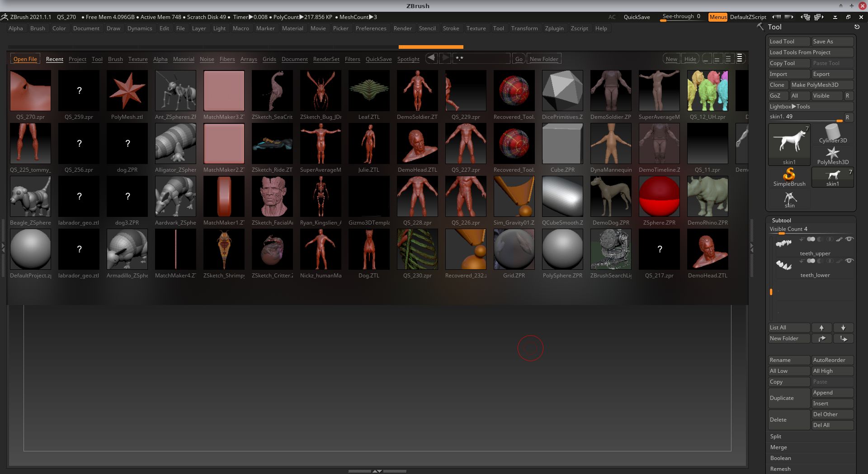The height and width of the screenshot is (474, 868).
Task: Move subtool up with the up arrow
Action: (821, 328)
